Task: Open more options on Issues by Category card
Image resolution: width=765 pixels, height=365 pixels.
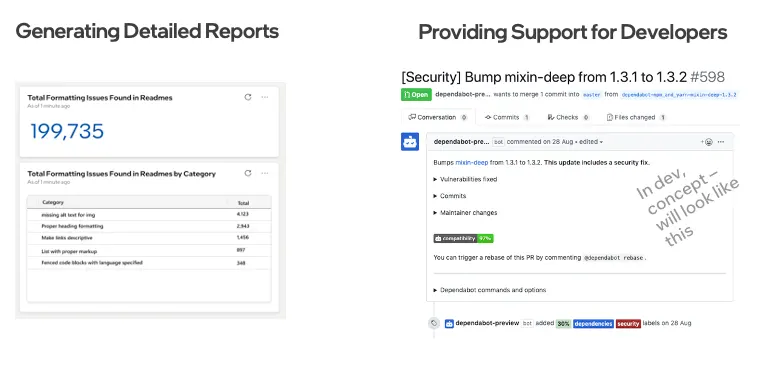Action: (264, 173)
